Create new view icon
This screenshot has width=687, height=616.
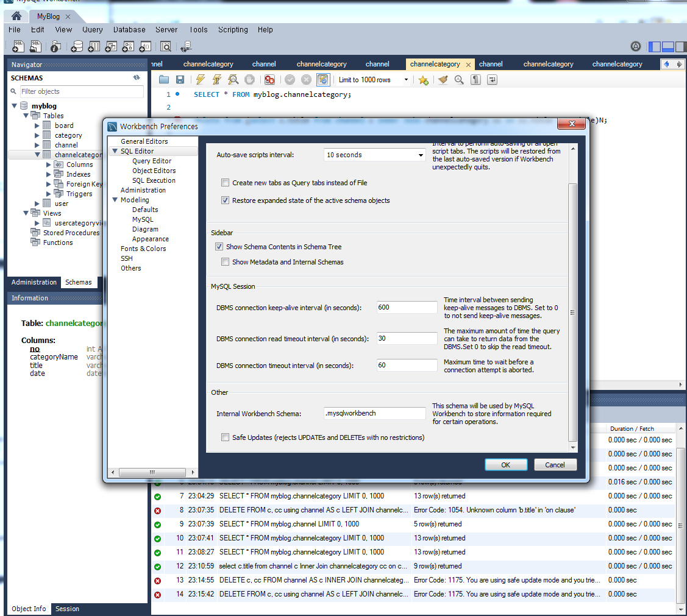[x=112, y=46]
